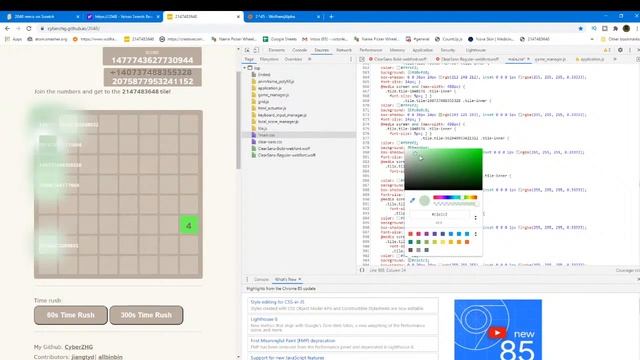Select the red palette swatch
The width and height of the screenshot is (640, 360).
[x=410, y=234]
